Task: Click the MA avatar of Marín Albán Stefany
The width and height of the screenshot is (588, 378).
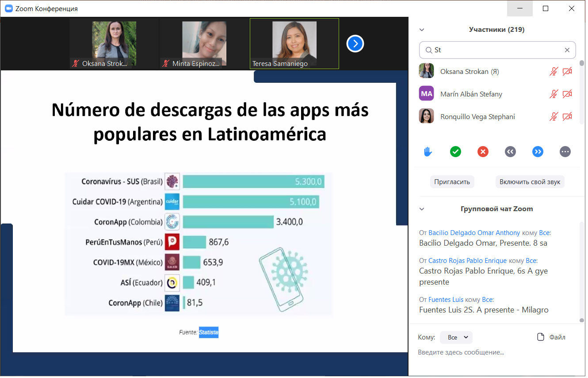Action: (x=427, y=94)
